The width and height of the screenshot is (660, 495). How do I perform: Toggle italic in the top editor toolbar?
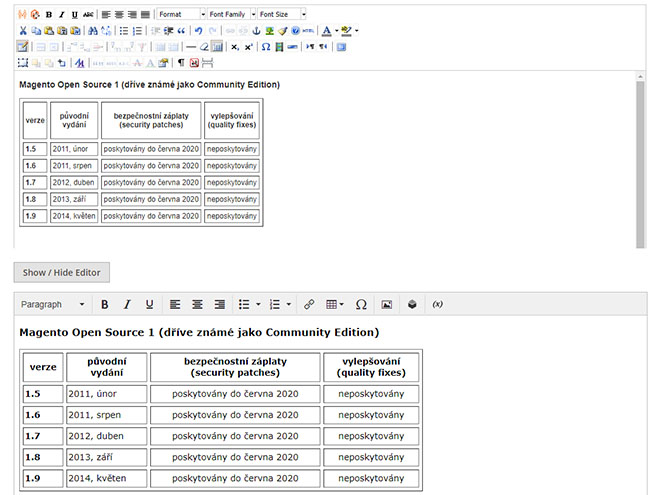pyautogui.click(x=61, y=14)
